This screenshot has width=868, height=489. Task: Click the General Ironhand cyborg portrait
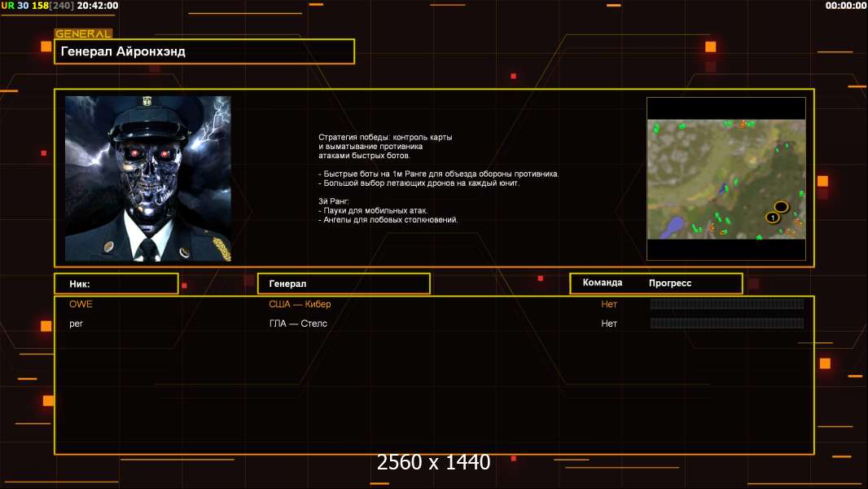[x=147, y=178]
